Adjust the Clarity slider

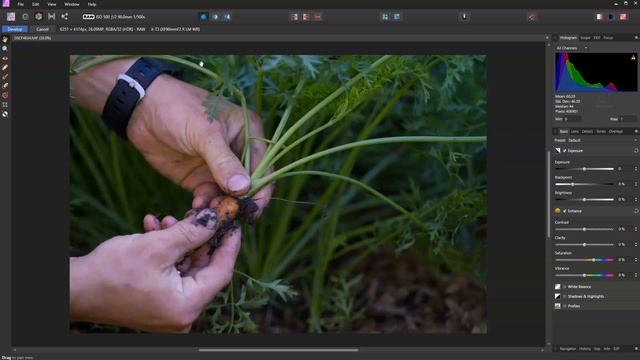[x=584, y=244]
